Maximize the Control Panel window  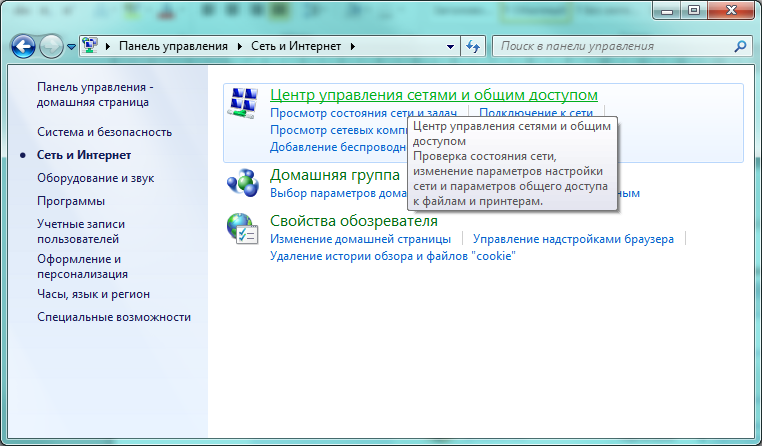tap(694, 11)
